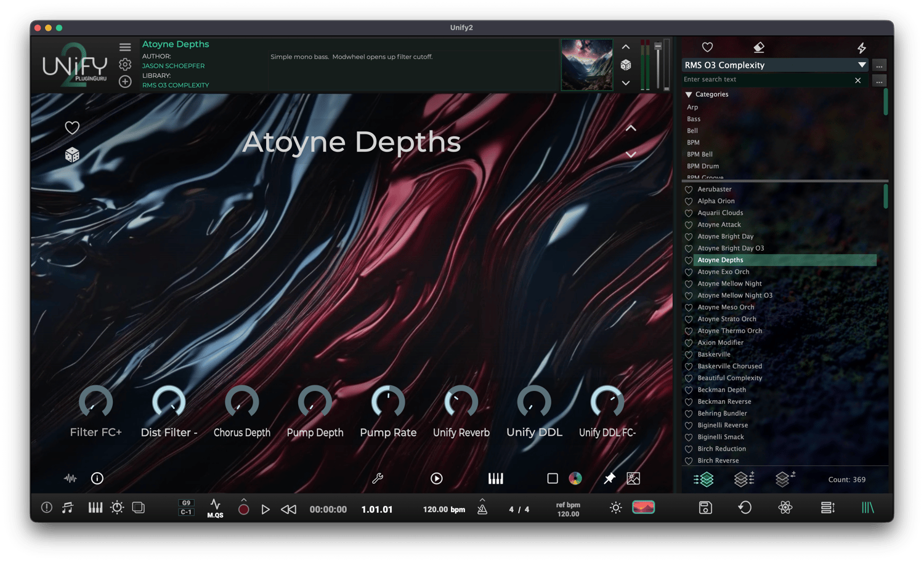
Task: Open settings gear near Unify logo
Action: pos(125,65)
